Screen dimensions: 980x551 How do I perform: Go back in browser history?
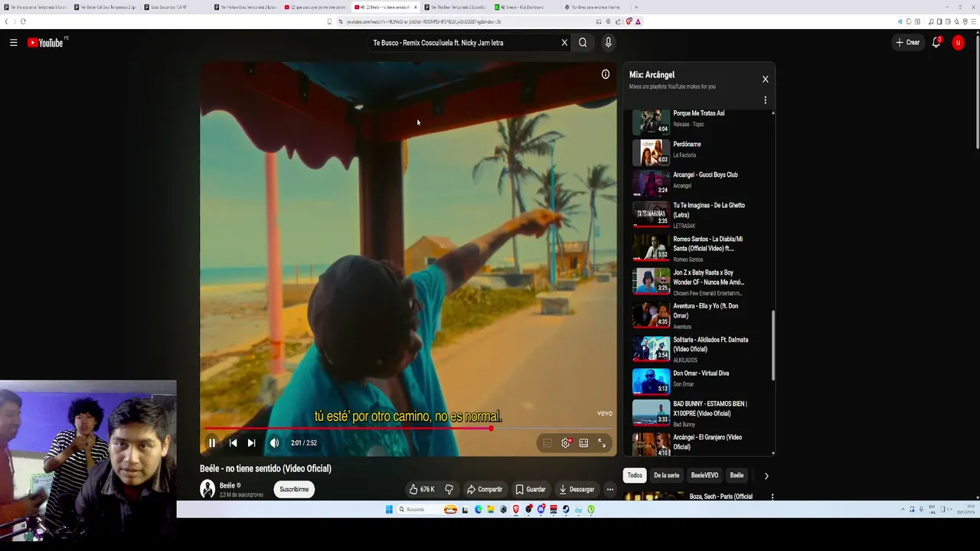(8, 21)
